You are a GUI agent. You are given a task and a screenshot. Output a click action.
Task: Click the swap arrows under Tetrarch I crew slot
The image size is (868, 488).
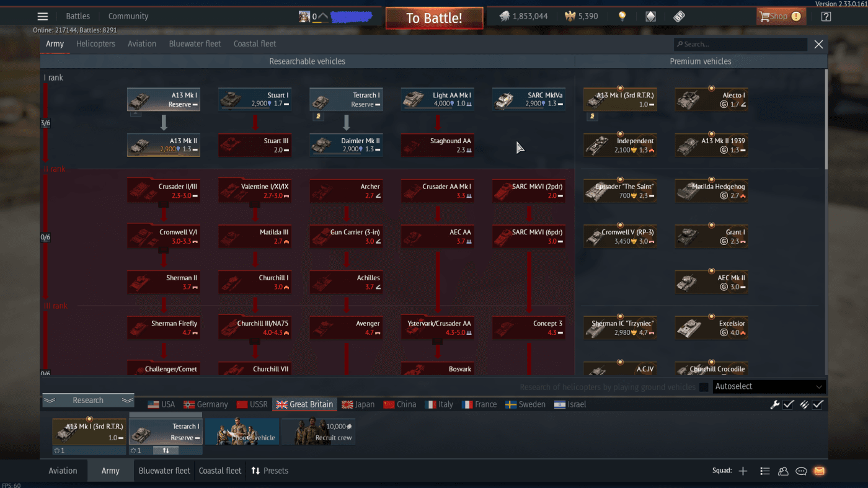pos(166,451)
